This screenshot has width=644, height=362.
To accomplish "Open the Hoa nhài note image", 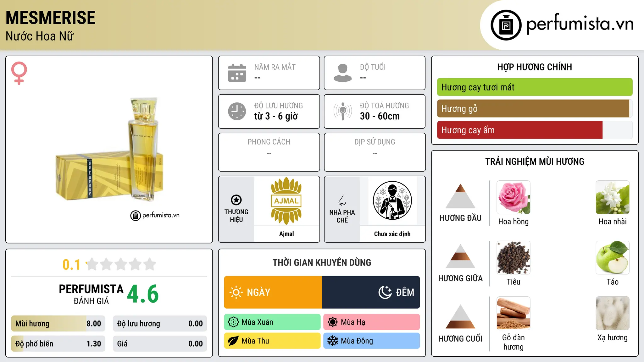I will [613, 197].
